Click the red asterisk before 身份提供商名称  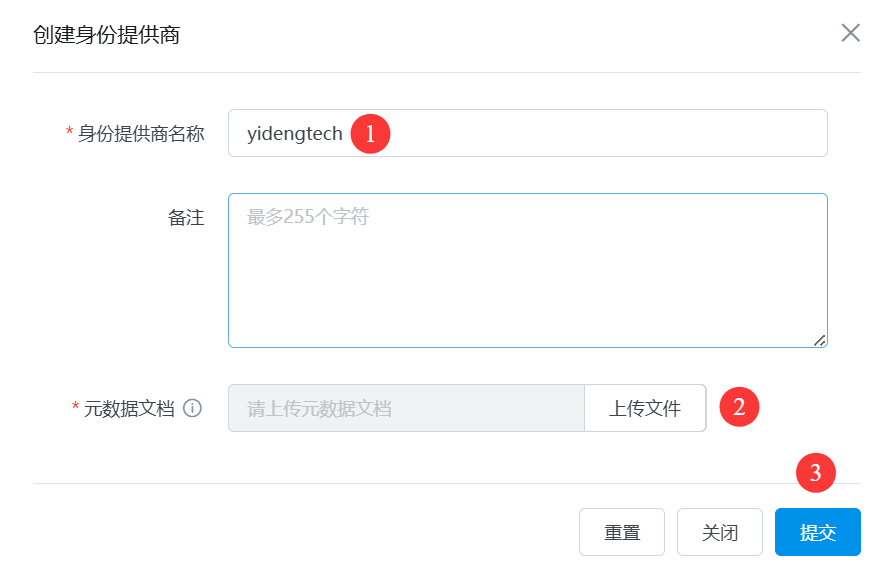pos(69,134)
